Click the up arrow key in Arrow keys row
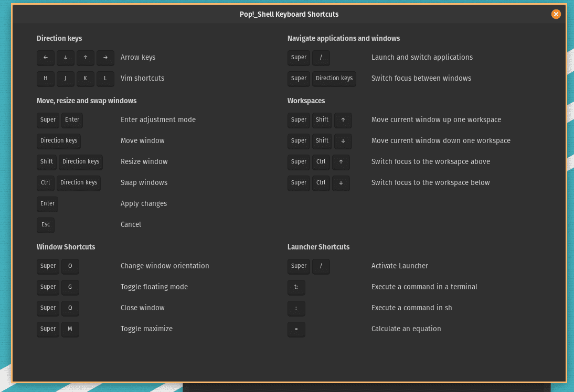This screenshot has height=392, width=574. pyautogui.click(x=86, y=58)
